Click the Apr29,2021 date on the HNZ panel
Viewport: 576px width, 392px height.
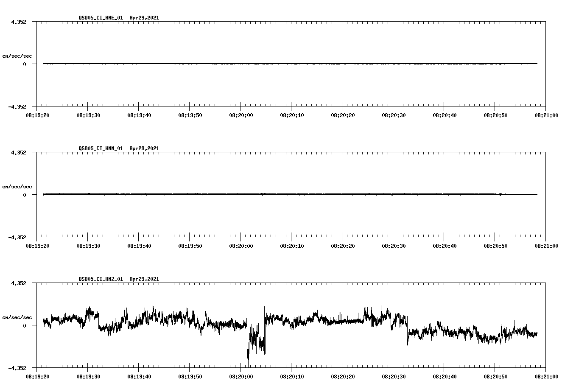coord(144,279)
